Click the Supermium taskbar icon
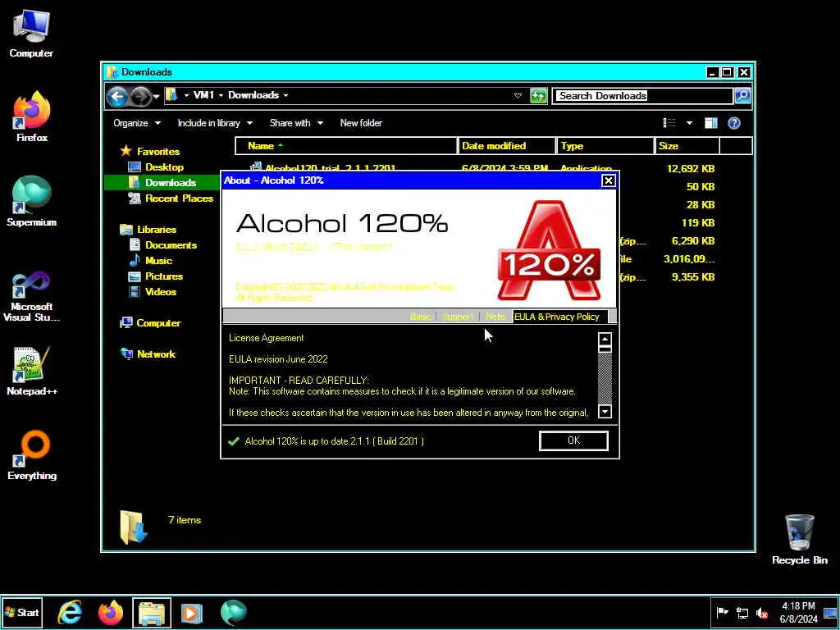840x630 pixels. (x=233, y=612)
